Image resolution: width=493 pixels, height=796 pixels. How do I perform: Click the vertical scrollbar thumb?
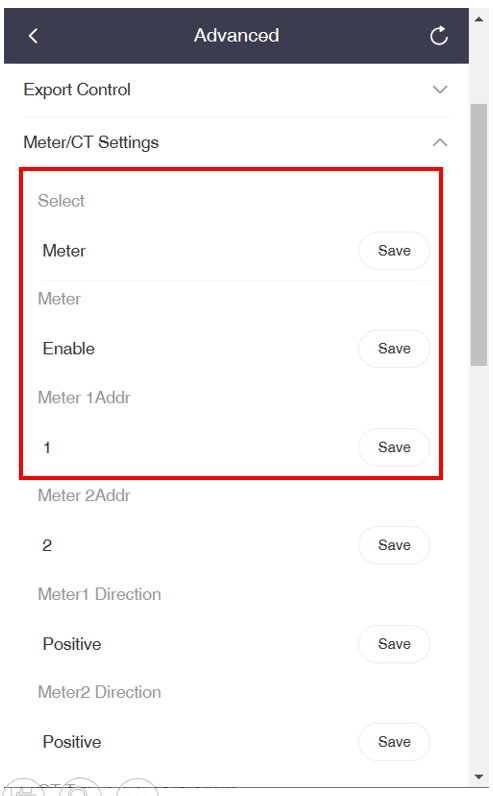pos(479,235)
